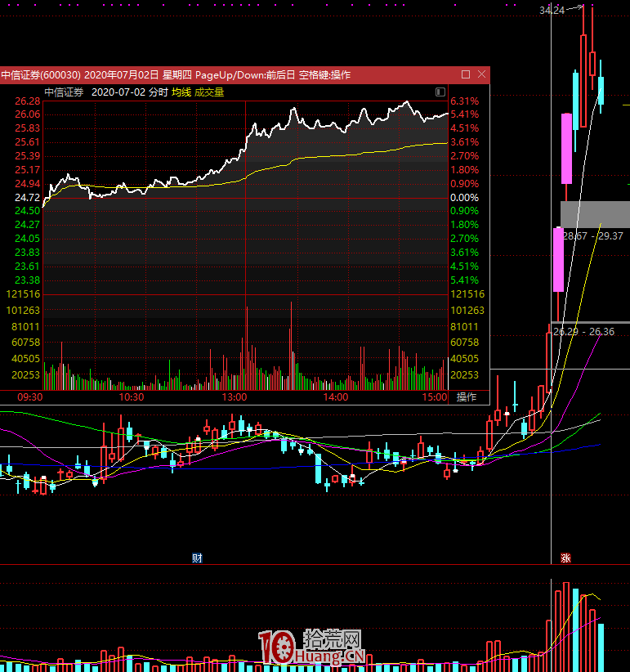Click the gap label 26.29 - 26.36

pos(583,331)
